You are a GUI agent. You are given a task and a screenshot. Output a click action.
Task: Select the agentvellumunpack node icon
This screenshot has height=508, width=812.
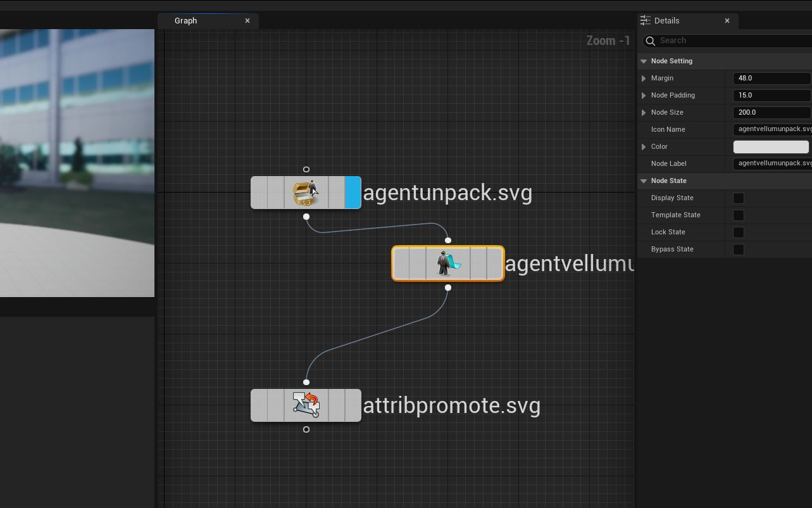click(x=448, y=264)
